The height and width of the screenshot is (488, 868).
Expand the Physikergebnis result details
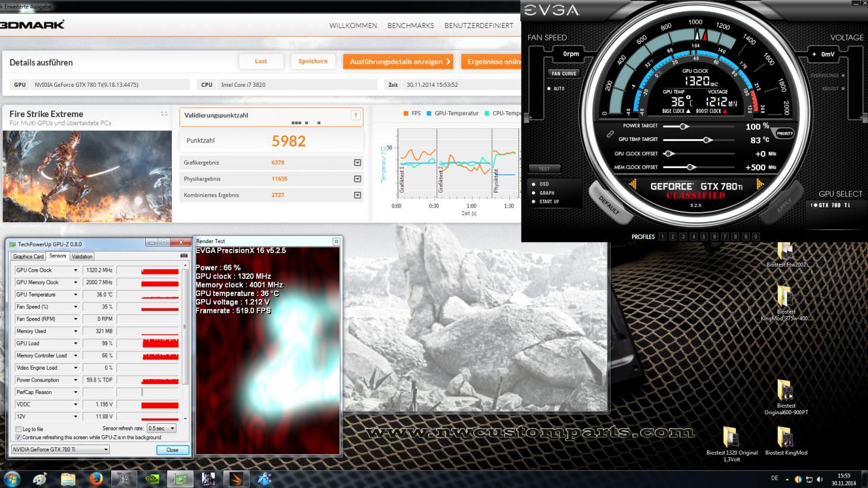point(357,179)
